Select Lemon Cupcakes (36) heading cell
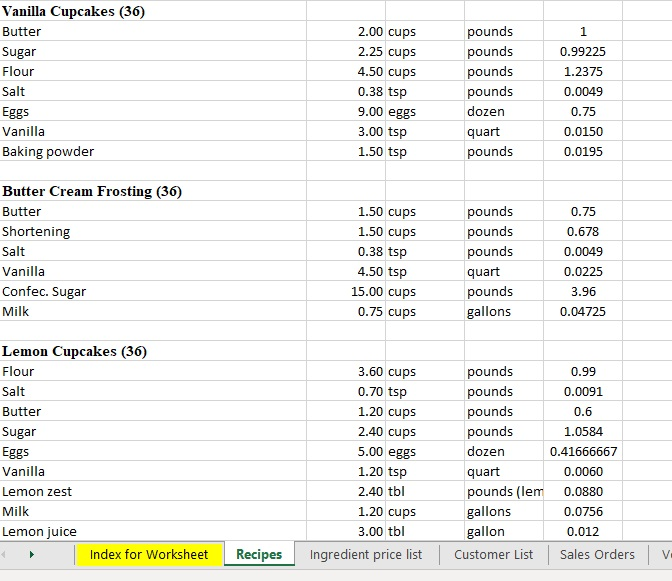This screenshot has height=581, width=672. (x=153, y=351)
